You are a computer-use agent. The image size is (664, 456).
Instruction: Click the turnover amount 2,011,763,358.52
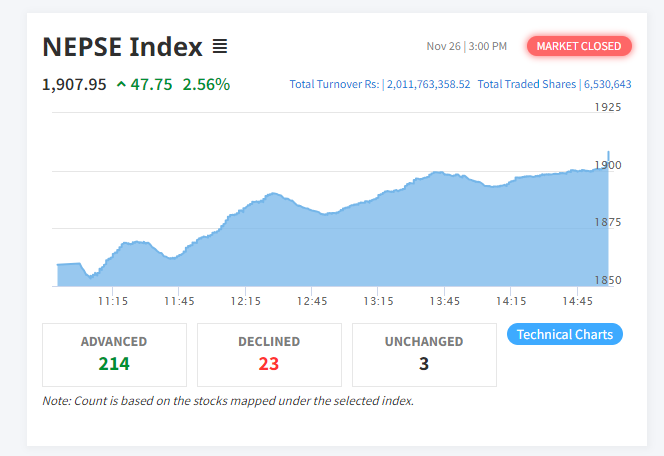(428, 85)
